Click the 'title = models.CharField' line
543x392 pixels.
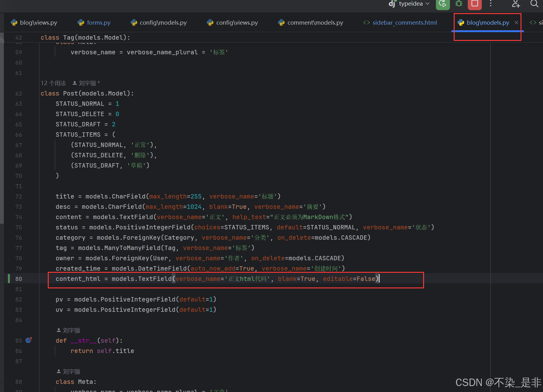click(168, 196)
